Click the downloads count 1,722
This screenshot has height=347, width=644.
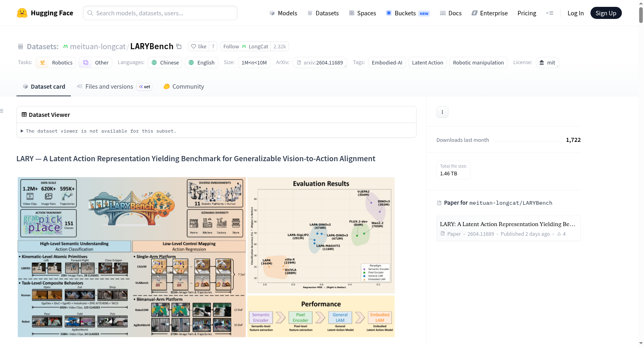point(573,140)
